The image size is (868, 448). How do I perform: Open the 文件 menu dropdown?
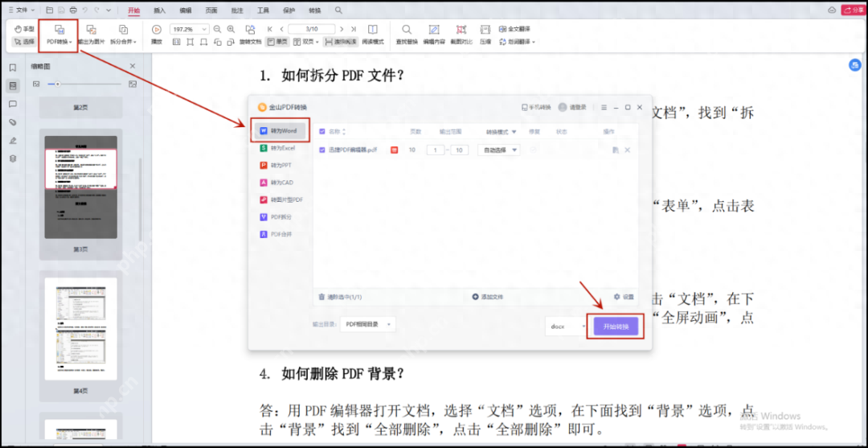pos(21,10)
